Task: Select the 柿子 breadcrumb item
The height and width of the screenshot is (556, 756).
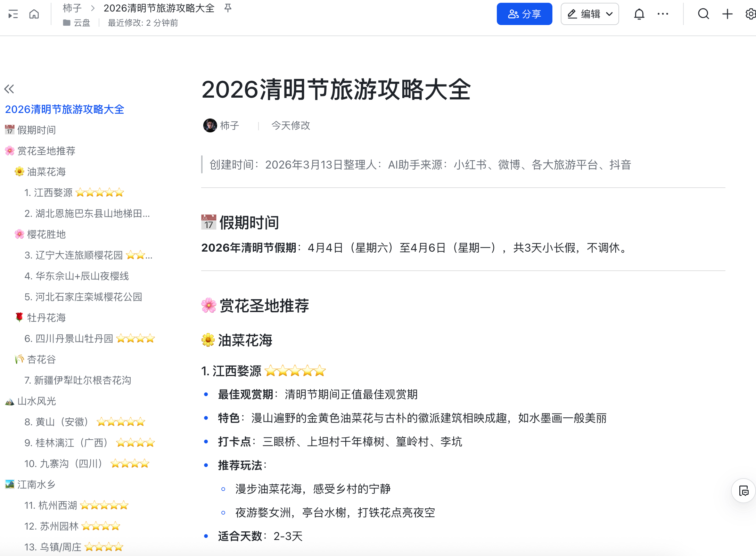Action: (72, 8)
